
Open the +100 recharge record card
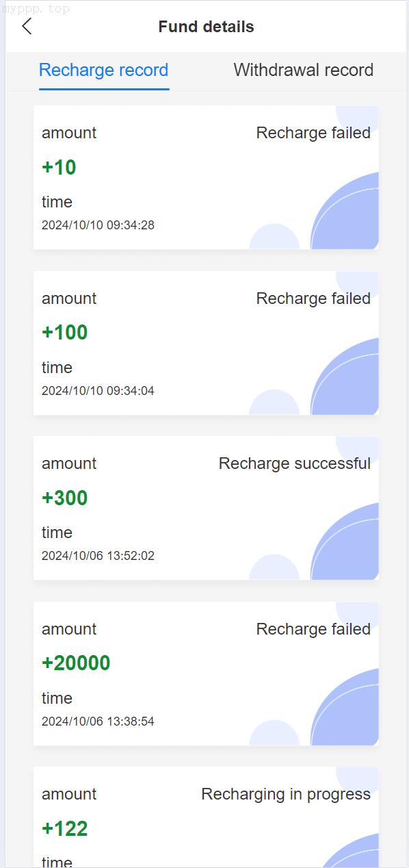tap(206, 343)
